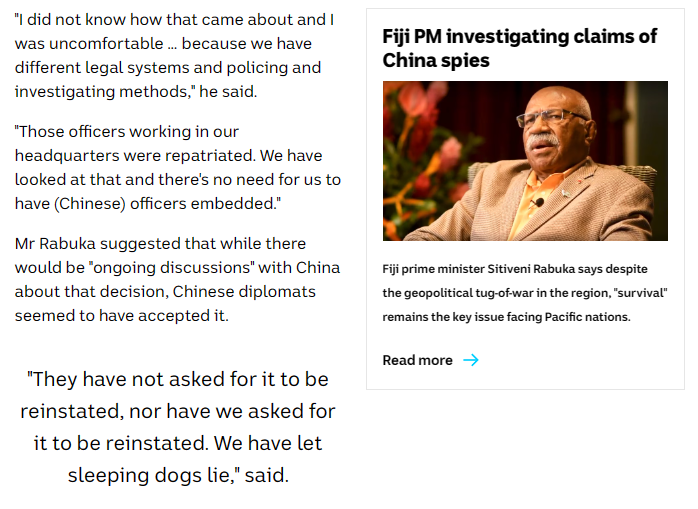Open the Fiji PM investigating claims headline
The image size is (698, 509).
coord(519,48)
